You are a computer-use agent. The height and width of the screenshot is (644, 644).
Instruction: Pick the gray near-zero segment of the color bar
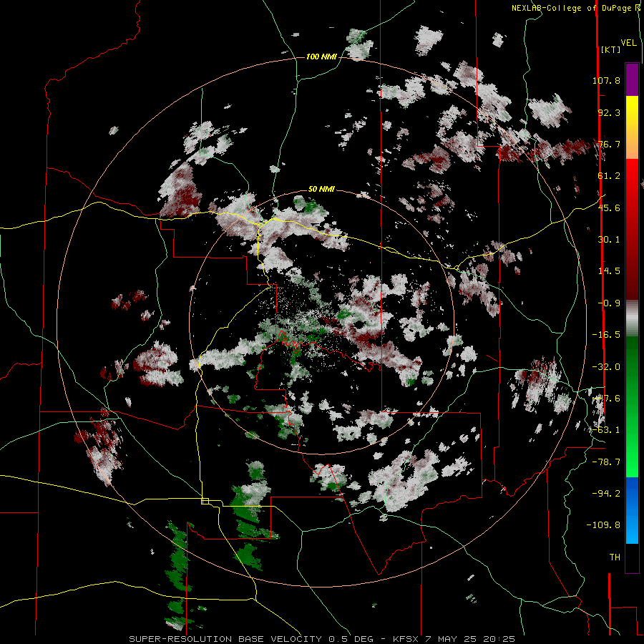[632, 318]
